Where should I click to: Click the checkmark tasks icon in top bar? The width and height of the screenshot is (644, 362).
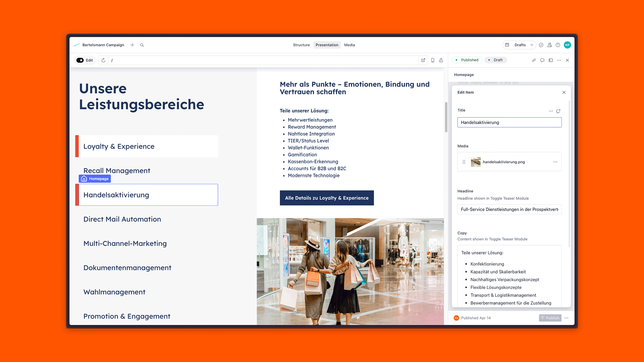541,45
